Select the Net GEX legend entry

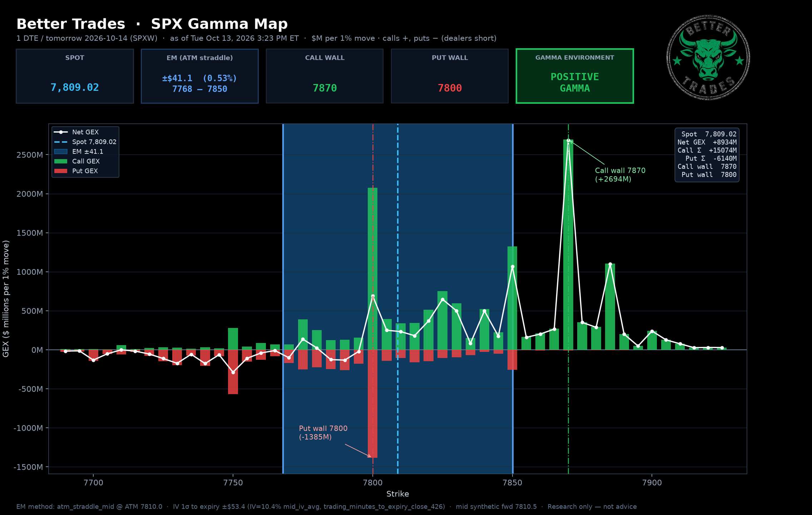[x=76, y=132]
